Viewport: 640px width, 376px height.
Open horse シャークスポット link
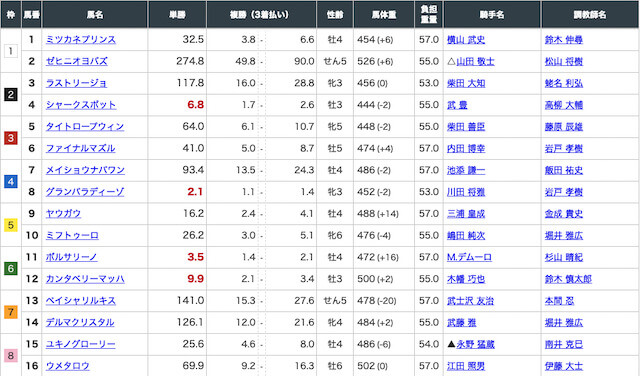tap(81, 105)
